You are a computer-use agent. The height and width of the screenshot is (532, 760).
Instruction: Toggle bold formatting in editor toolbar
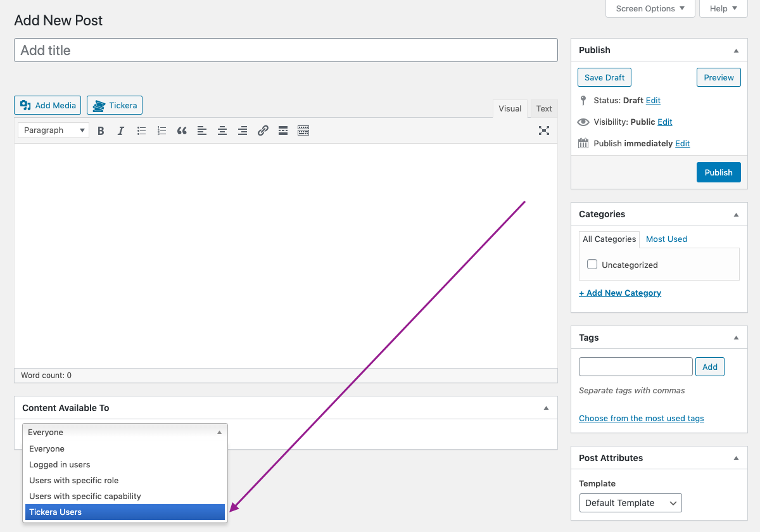pos(101,130)
